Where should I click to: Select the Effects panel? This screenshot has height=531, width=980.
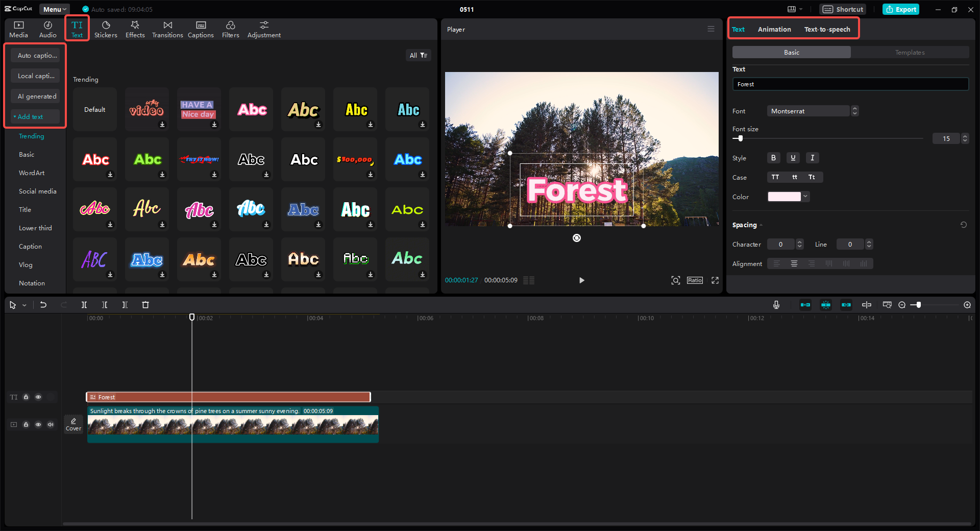click(x=135, y=28)
